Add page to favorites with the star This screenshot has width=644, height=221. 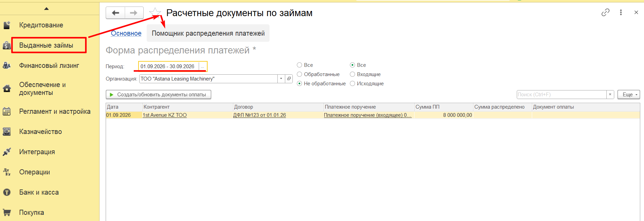pos(155,13)
